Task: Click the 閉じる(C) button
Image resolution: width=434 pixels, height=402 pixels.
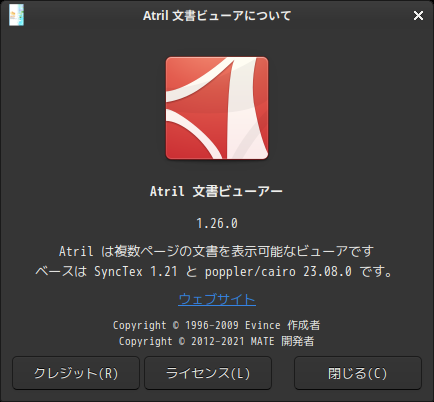Action: (358, 373)
